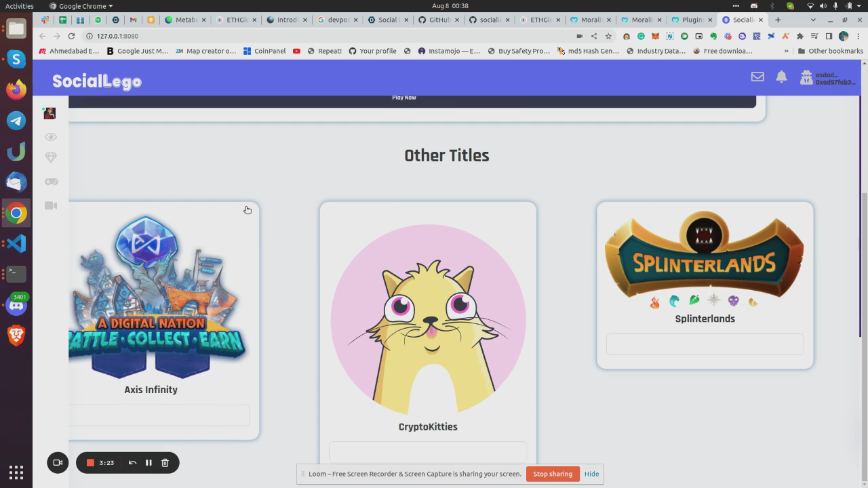Screen dimensions: 868x488
Task: Hide the Loom sharing notification bar
Action: tap(591, 474)
